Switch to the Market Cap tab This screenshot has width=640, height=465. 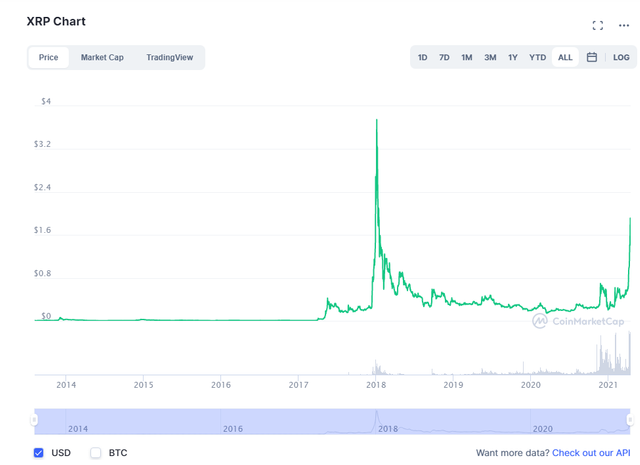pyautogui.click(x=102, y=57)
